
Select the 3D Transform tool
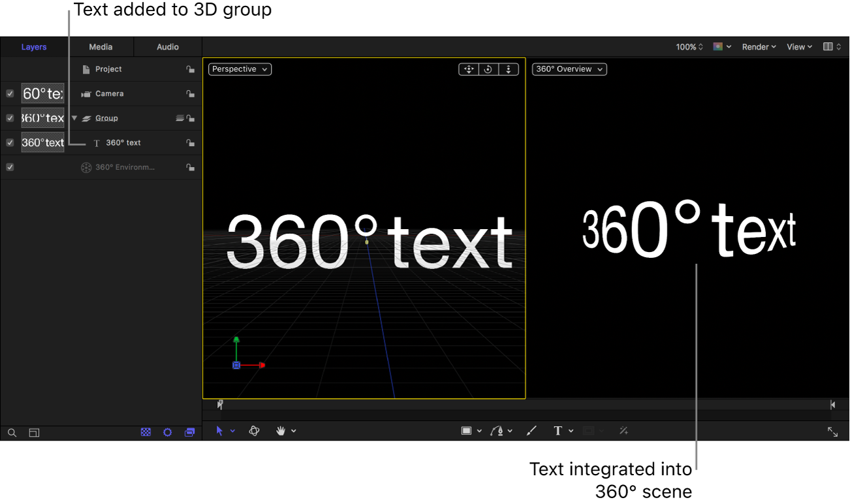[254, 431]
